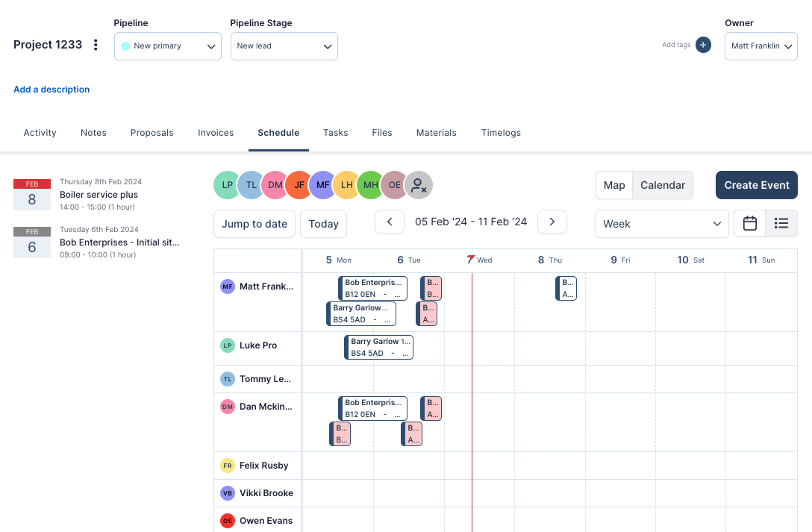Go to previous week arrow
This screenshot has height=532, width=812.
[389, 222]
